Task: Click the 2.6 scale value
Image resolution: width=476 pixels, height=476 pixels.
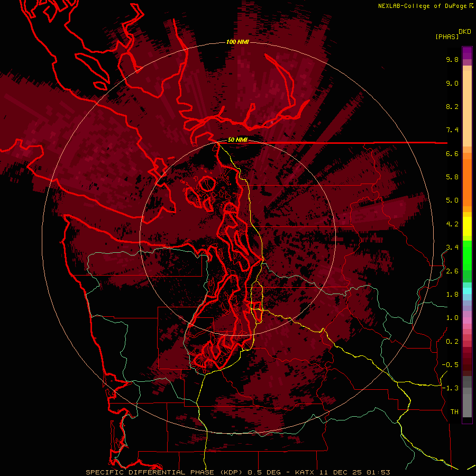Action: 452,271
